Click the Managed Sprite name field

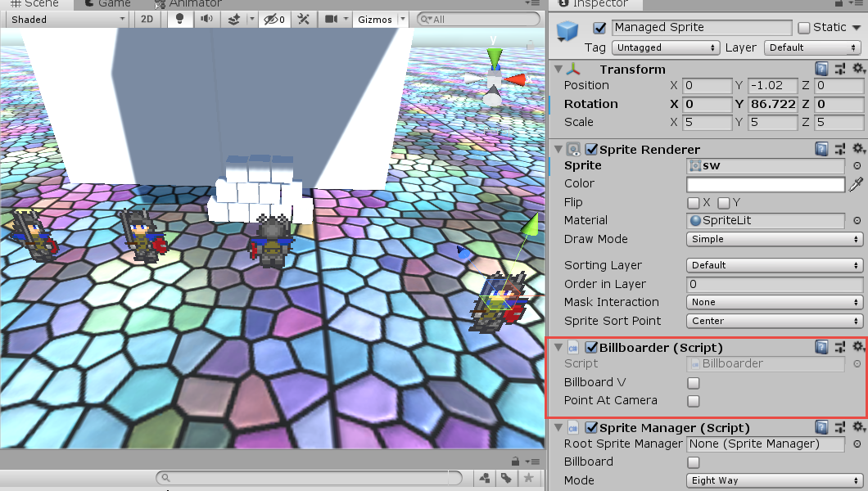click(x=702, y=28)
